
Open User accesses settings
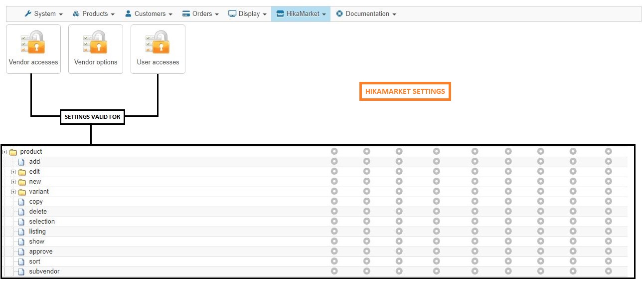point(158,49)
